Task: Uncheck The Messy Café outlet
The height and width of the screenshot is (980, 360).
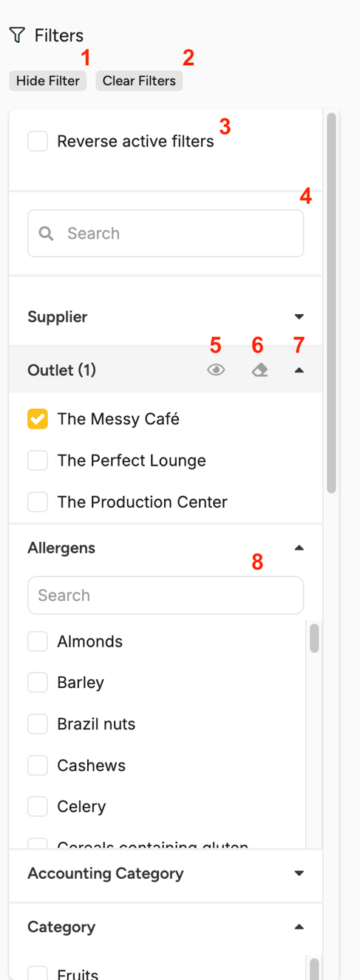Action: click(x=38, y=419)
